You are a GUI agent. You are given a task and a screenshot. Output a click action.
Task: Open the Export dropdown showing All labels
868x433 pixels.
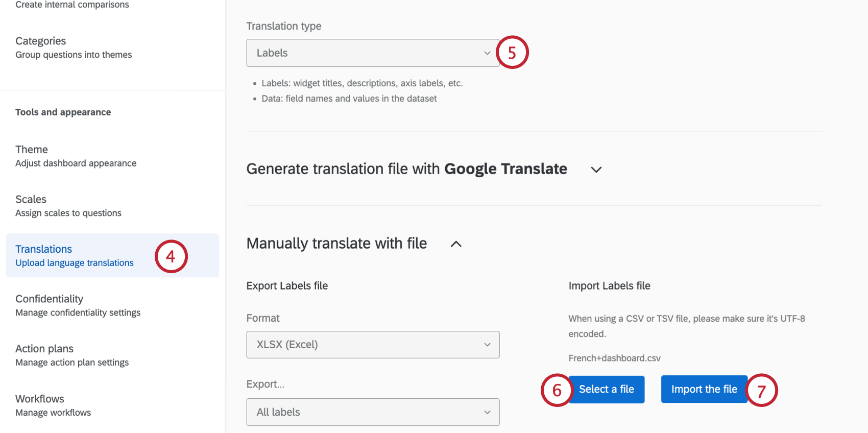[372, 412]
